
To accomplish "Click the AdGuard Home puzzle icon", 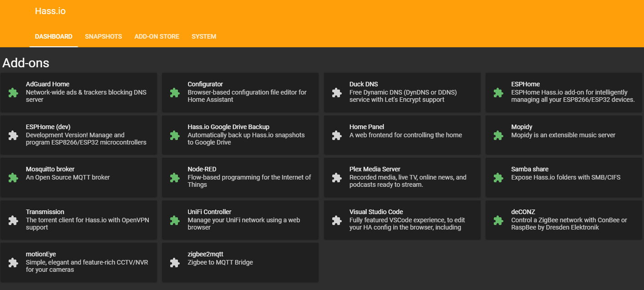I will [x=13, y=93].
